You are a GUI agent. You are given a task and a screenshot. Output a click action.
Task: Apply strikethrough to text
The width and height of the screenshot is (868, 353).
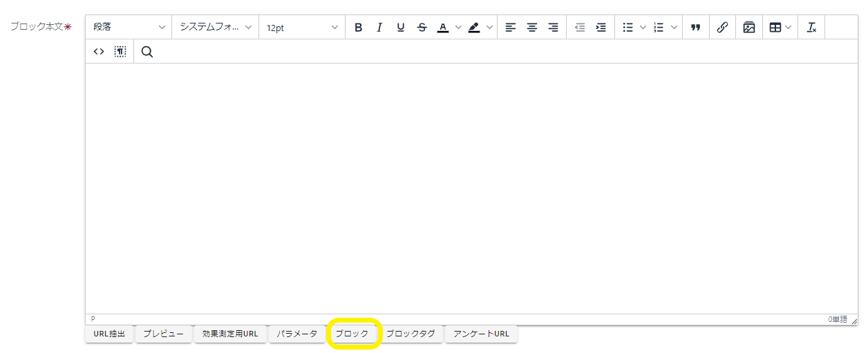[x=422, y=28]
